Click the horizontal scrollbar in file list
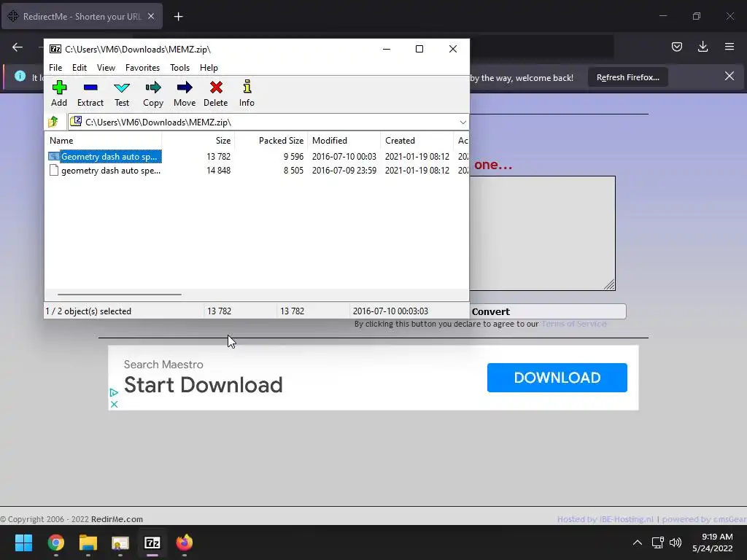Screen dimensions: 747x560 (119, 295)
